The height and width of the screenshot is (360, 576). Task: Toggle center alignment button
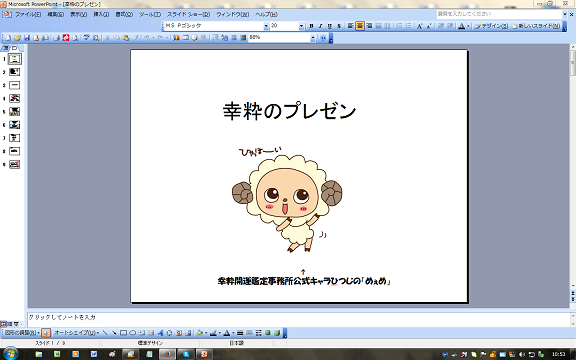tap(360, 26)
